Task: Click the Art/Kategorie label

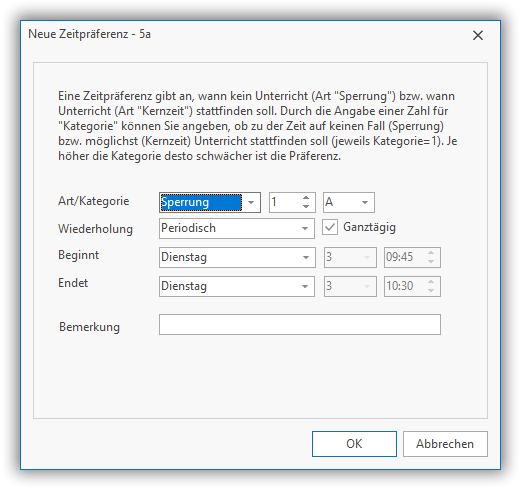Action: pos(94,201)
